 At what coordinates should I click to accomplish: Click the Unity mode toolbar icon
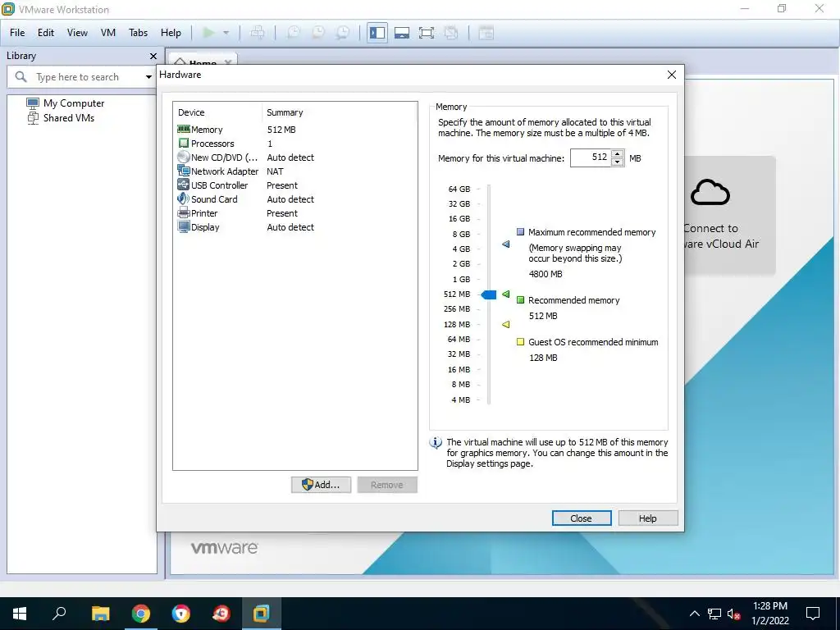(451, 33)
